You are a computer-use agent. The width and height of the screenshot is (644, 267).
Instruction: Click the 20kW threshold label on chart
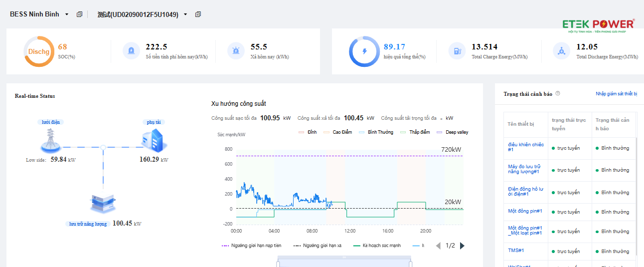tap(453, 202)
